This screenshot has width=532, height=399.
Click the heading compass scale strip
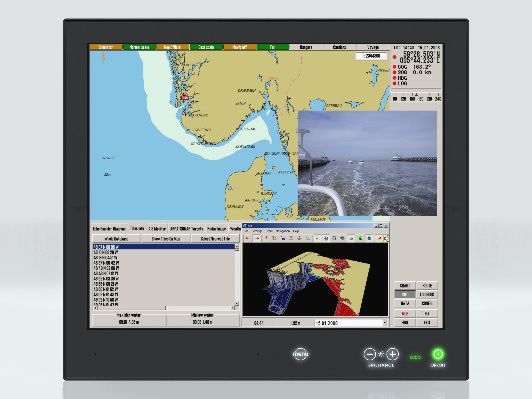point(416,96)
